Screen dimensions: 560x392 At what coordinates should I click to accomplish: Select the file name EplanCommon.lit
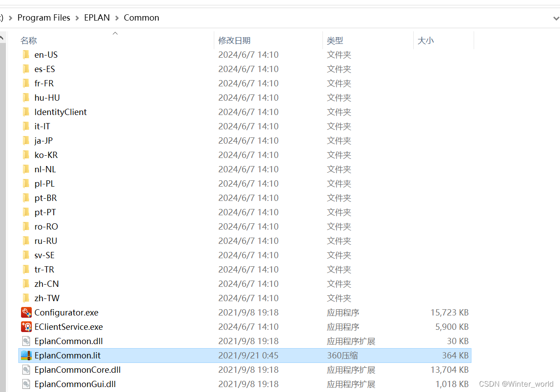pyautogui.click(x=68, y=355)
